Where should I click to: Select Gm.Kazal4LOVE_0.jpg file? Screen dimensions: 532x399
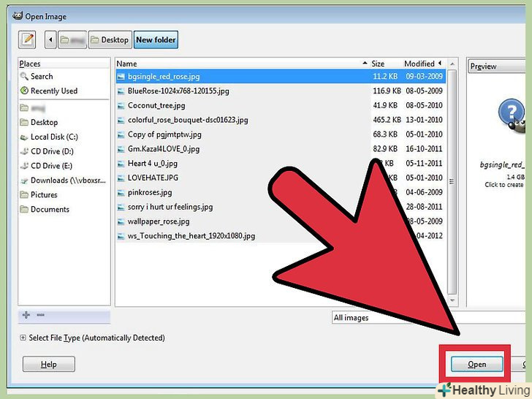(281, 149)
